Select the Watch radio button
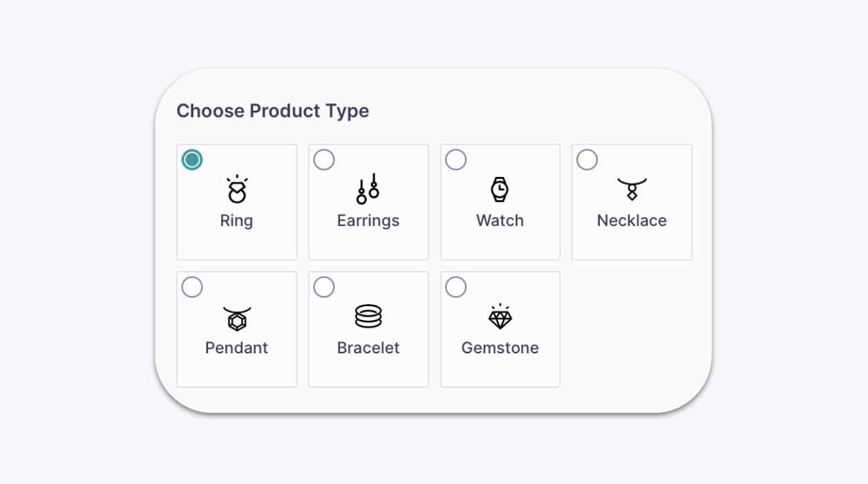The height and width of the screenshot is (484, 868). tap(456, 160)
